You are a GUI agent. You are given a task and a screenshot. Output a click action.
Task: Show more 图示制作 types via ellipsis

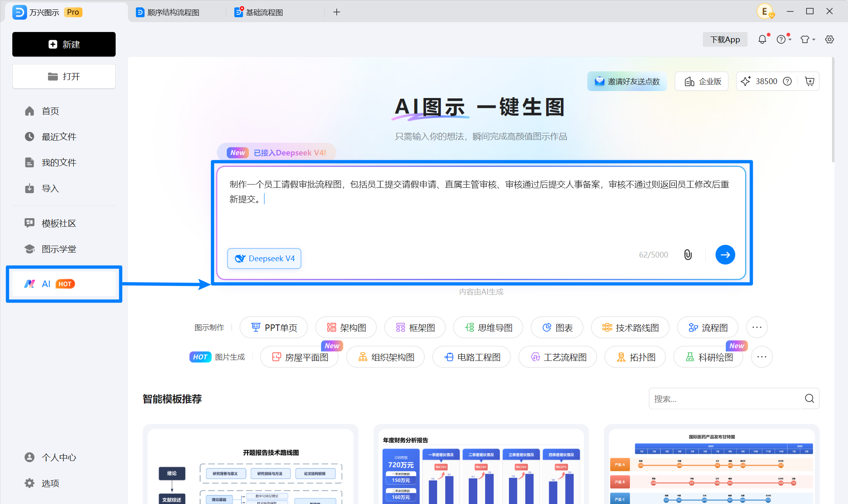click(x=757, y=327)
